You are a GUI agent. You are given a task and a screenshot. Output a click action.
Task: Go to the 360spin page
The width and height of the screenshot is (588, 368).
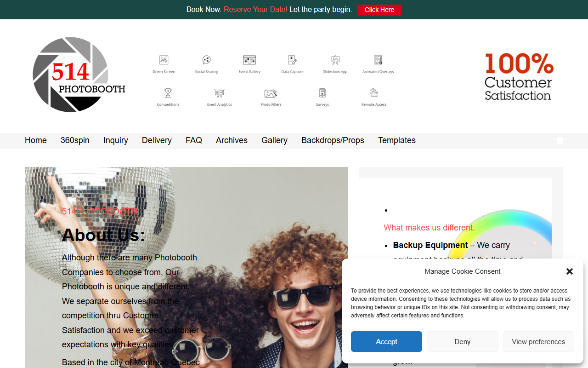click(x=75, y=140)
